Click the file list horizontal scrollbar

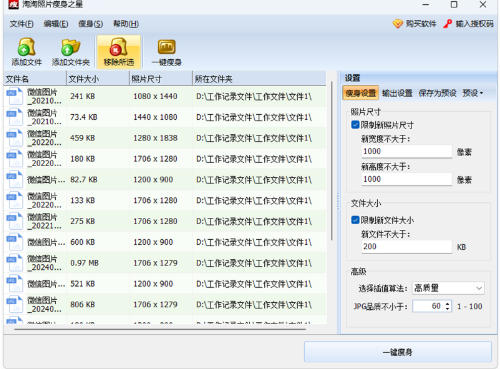coord(160,329)
